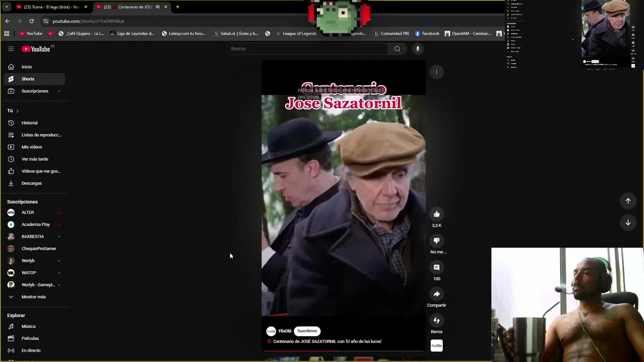Go to next Short with down arrow
Viewport: 644px width, 362px height.
(x=628, y=223)
